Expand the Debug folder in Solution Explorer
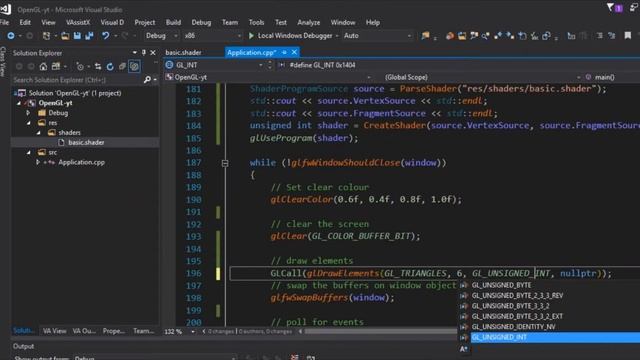The width and height of the screenshot is (640, 360). click(x=29, y=113)
